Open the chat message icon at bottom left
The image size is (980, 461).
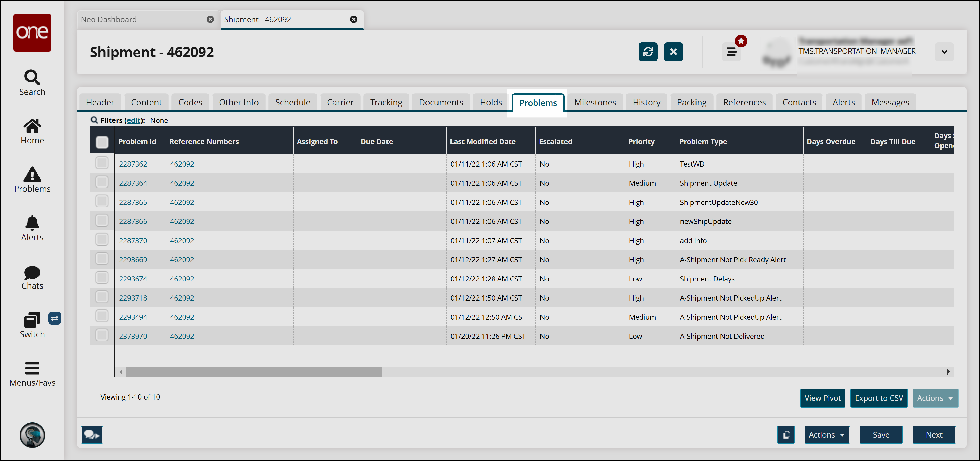click(x=92, y=435)
